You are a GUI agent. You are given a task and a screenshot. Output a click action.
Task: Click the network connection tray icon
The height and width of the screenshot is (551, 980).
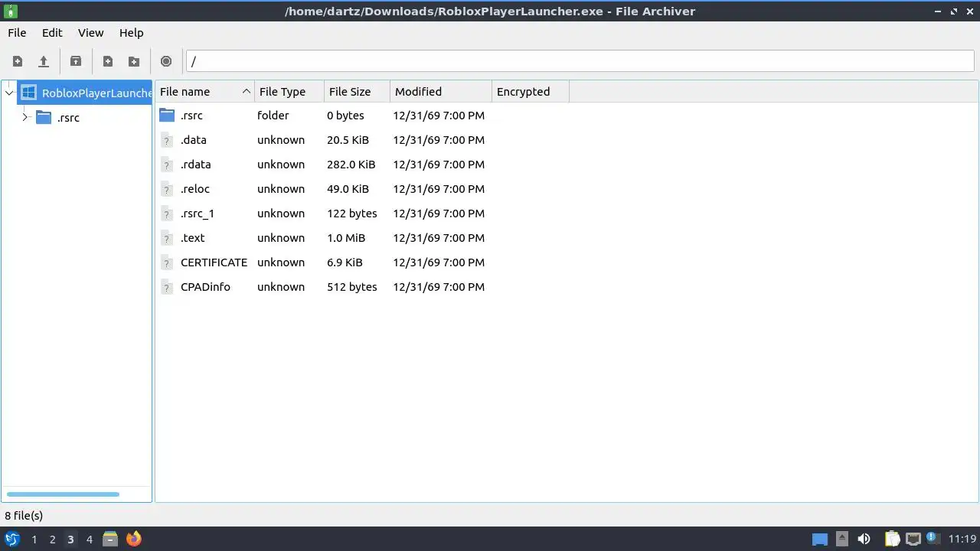click(x=913, y=539)
